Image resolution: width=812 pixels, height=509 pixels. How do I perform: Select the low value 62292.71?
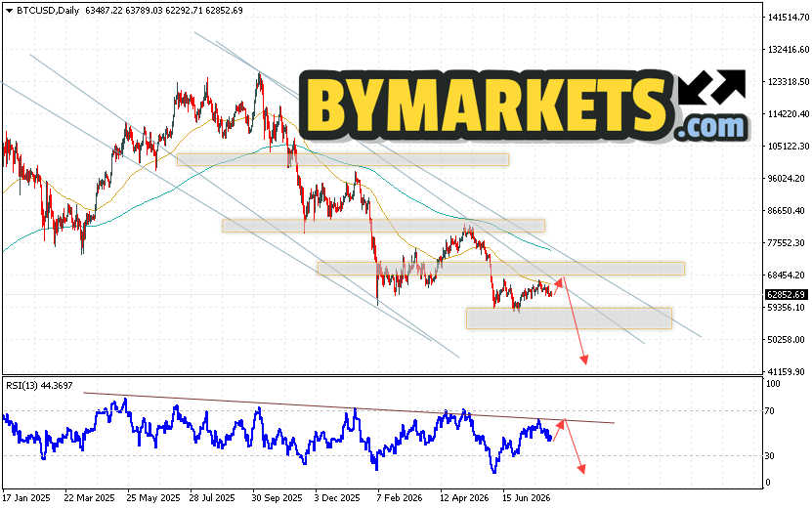pos(185,11)
